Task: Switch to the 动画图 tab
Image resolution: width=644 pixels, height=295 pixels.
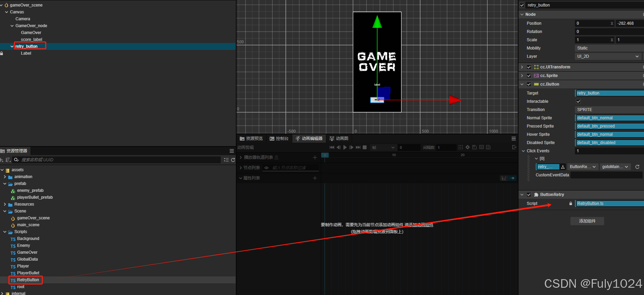Action: [x=339, y=139]
